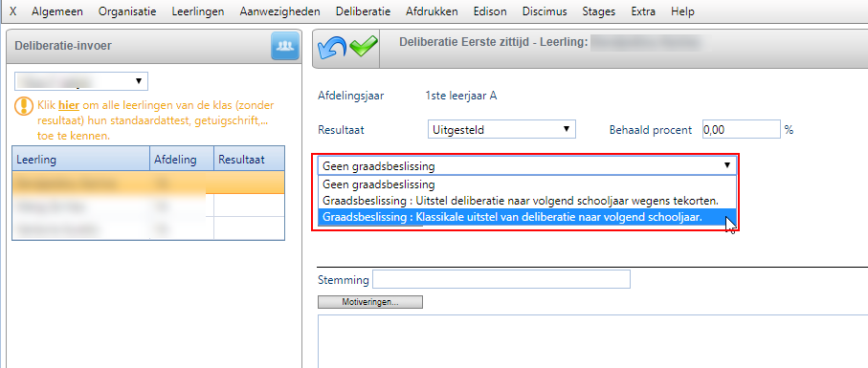868x368 pixels.
Task: Open the X menu
Action: coord(13,11)
